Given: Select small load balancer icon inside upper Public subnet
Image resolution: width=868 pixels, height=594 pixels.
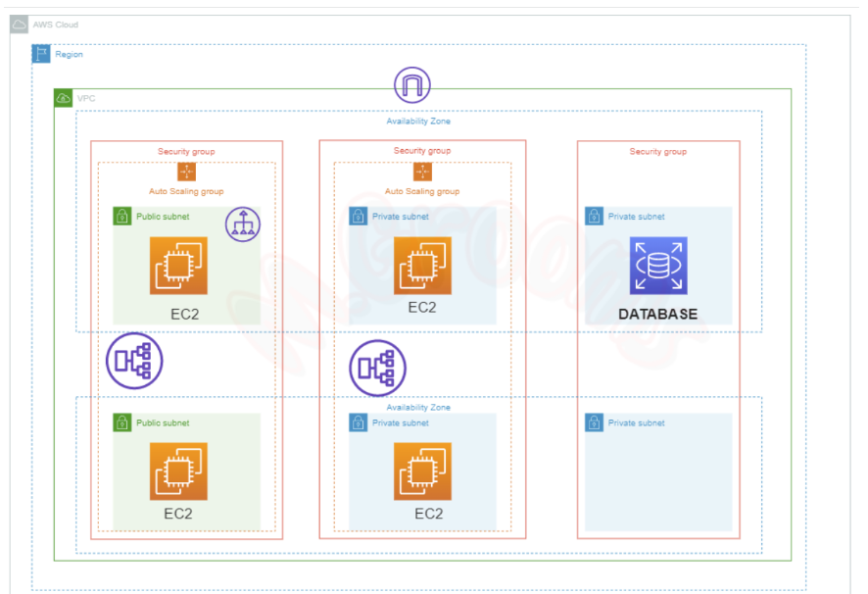Looking at the screenshot, I should point(243,224).
